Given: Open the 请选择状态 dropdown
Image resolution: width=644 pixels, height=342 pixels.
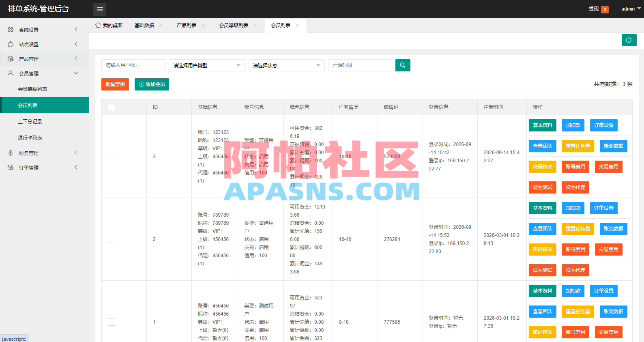Looking at the screenshot, I should (287, 65).
